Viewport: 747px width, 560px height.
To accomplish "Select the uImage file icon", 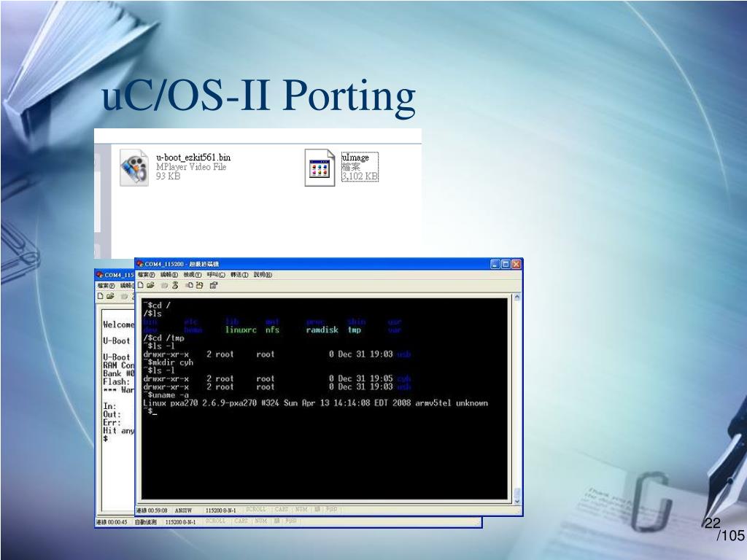I will click(x=320, y=167).
